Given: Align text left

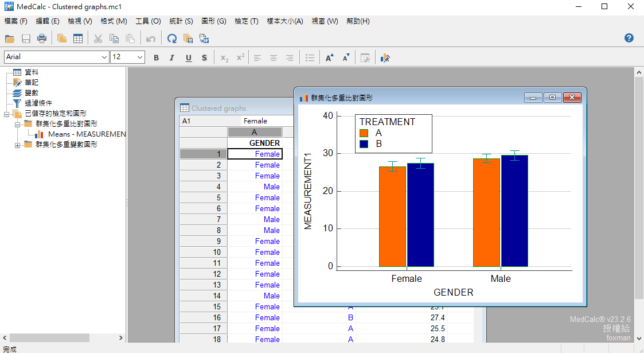Looking at the screenshot, I should coord(257,58).
